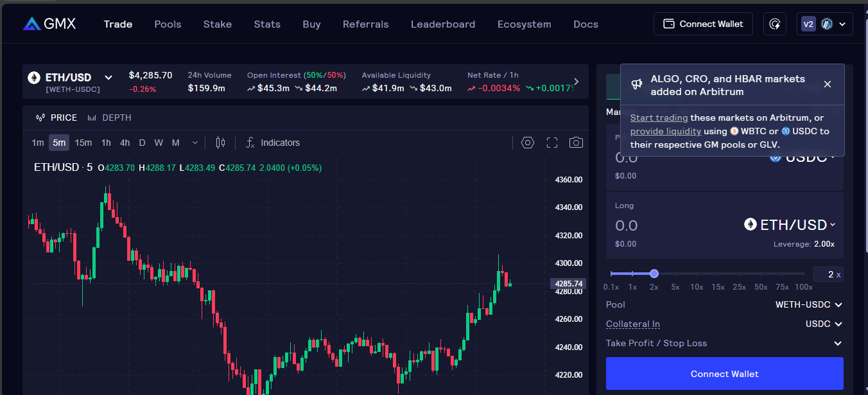This screenshot has height=395, width=868.
Task: Click the blue Connect Wallet button
Action: pyautogui.click(x=724, y=373)
